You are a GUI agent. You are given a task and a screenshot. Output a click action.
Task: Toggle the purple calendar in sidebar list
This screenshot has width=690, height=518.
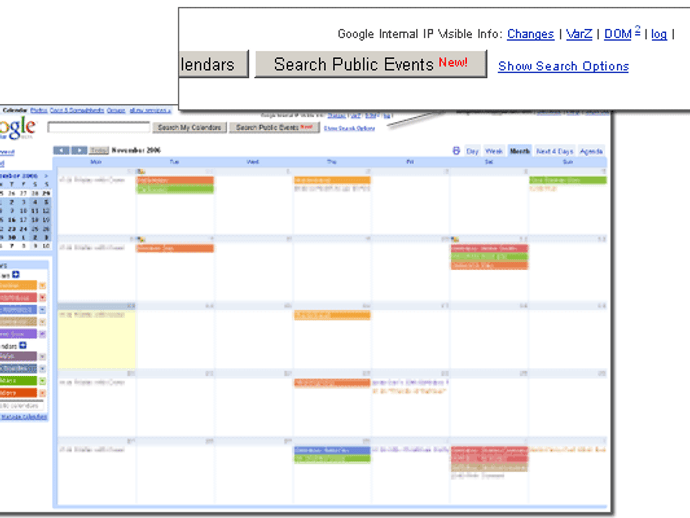[x=18, y=334]
